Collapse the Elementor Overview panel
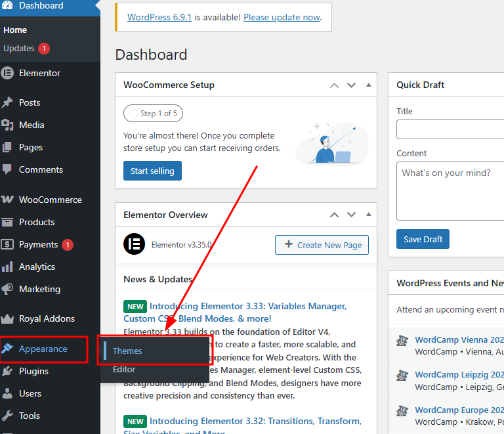Image resolution: width=504 pixels, height=434 pixels. click(x=369, y=215)
